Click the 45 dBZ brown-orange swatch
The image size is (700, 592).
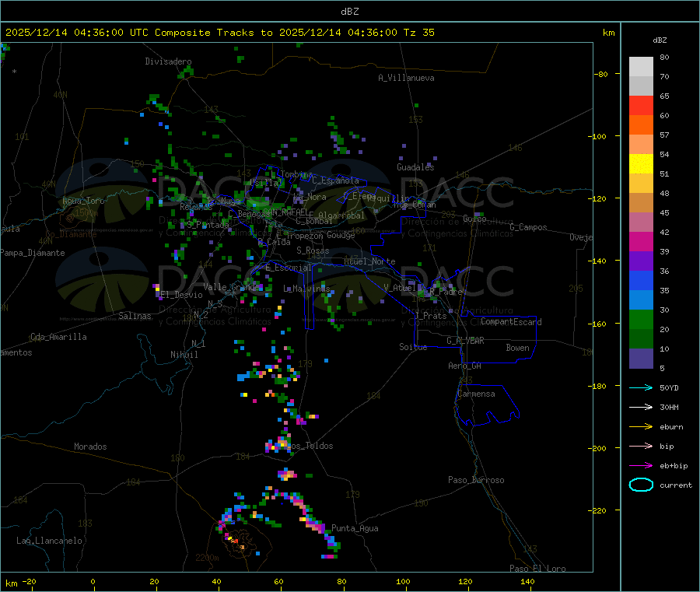[641, 203]
